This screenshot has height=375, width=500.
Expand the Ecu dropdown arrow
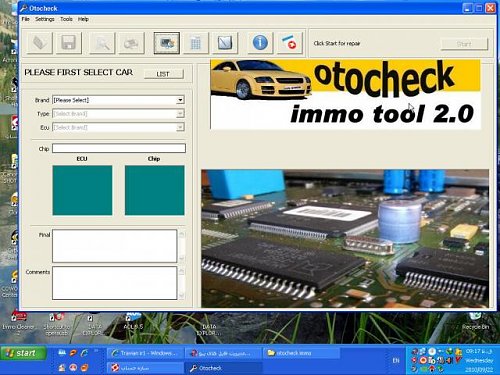[180, 127]
